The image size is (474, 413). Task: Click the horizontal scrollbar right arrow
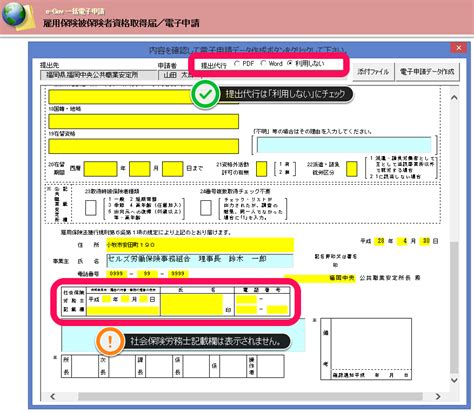[438, 396]
